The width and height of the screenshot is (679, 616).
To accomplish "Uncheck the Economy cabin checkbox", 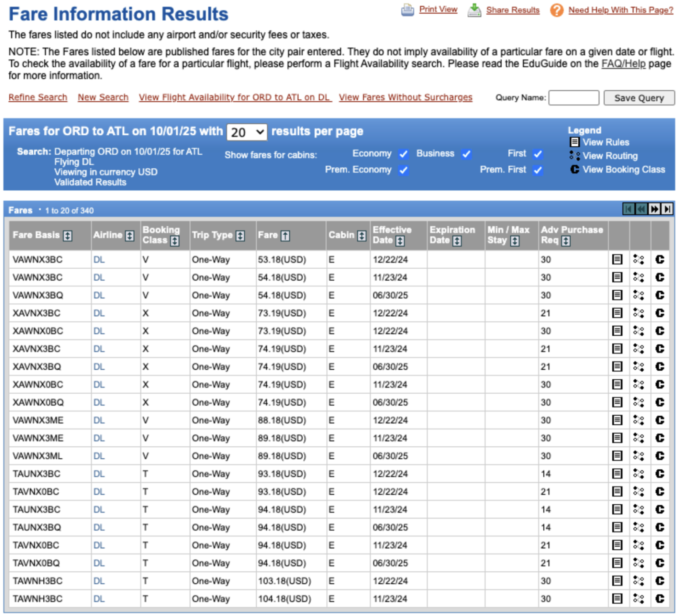I will pos(403,154).
